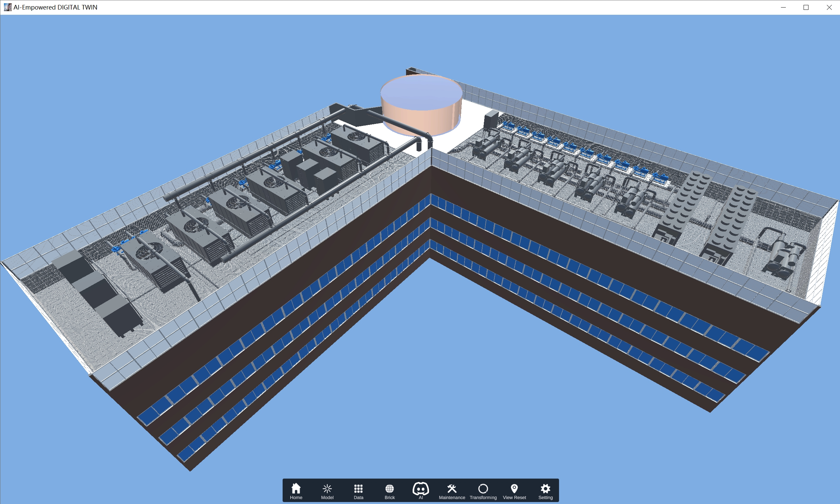Select the Brick globe icon
Image resolution: width=840 pixels, height=504 pixels.
click(x=390, y=491)
